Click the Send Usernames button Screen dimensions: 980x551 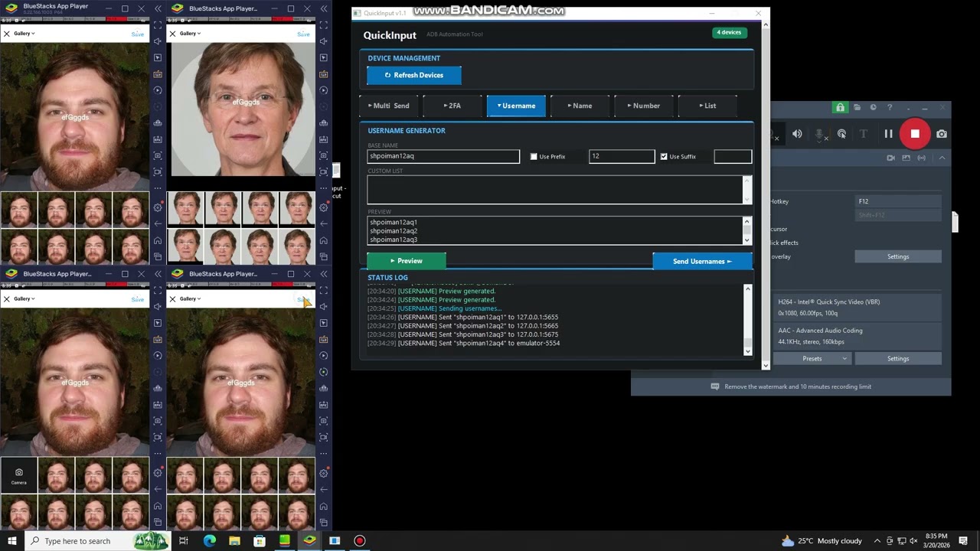tap(702, 262)
